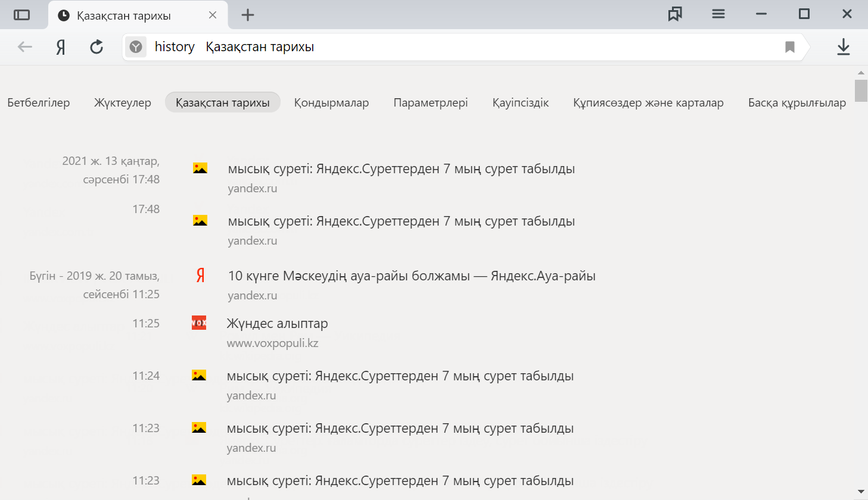
Task: Click the Vox favicon beside Жүндес алыптар
Action: click(199, 323)
